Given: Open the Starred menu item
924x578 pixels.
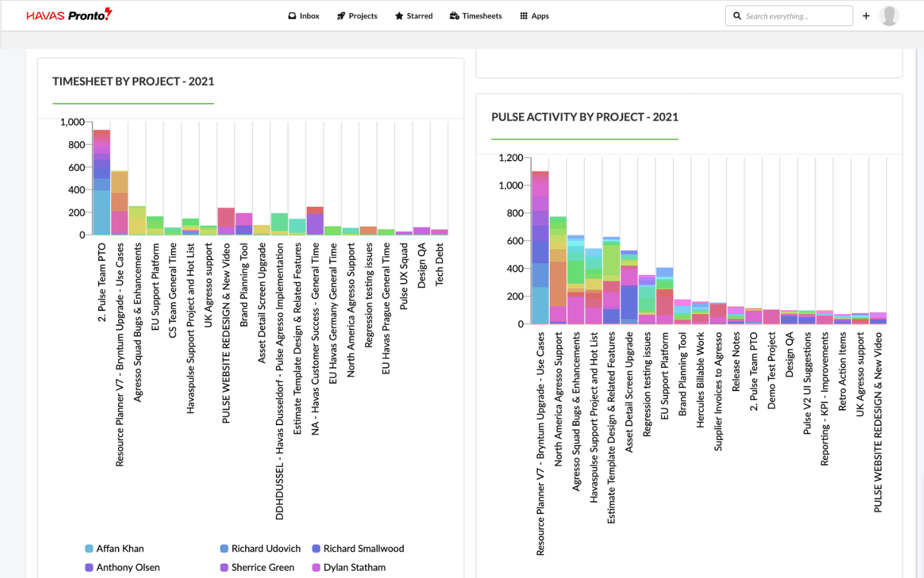Looking at the screenshot, I should 414,16.
